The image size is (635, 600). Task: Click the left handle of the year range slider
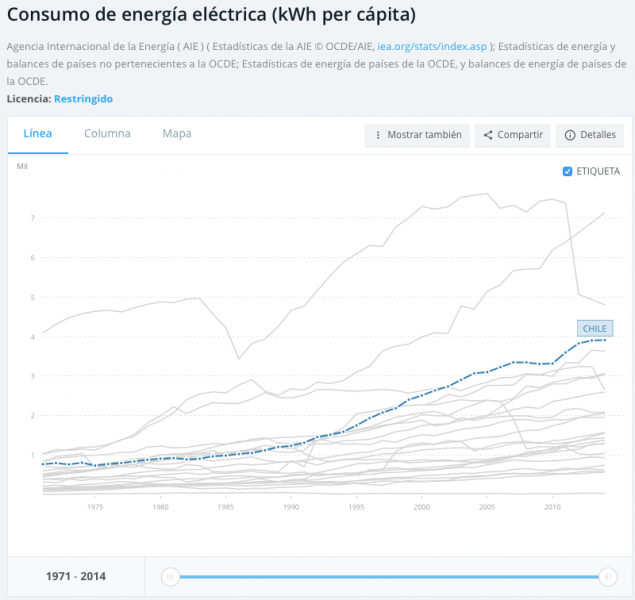click(170, 577)
